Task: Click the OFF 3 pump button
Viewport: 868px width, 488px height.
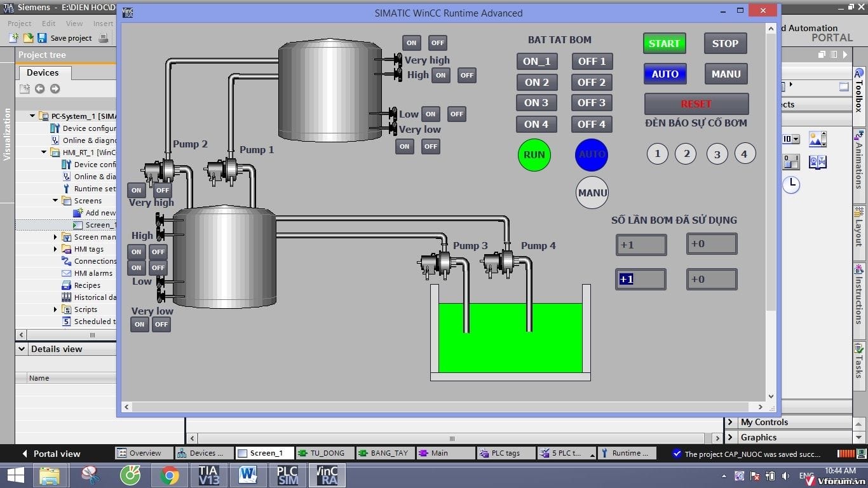Action: click(592, 103)
